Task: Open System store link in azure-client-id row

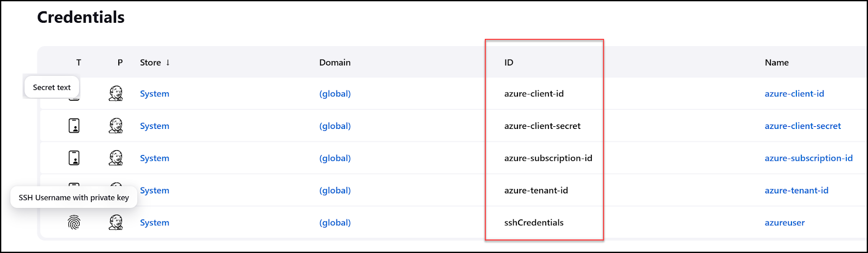Action: (x=155, y=94)
